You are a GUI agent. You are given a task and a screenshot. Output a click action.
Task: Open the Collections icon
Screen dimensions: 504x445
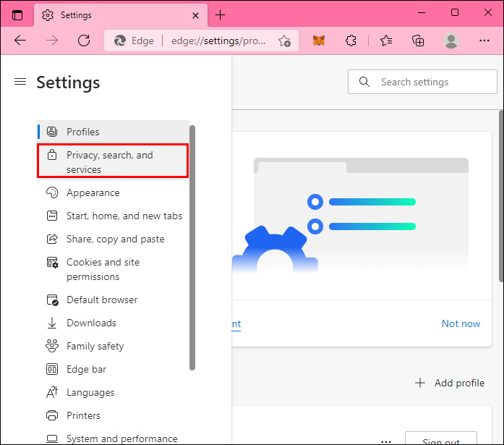tap(418, 41)
